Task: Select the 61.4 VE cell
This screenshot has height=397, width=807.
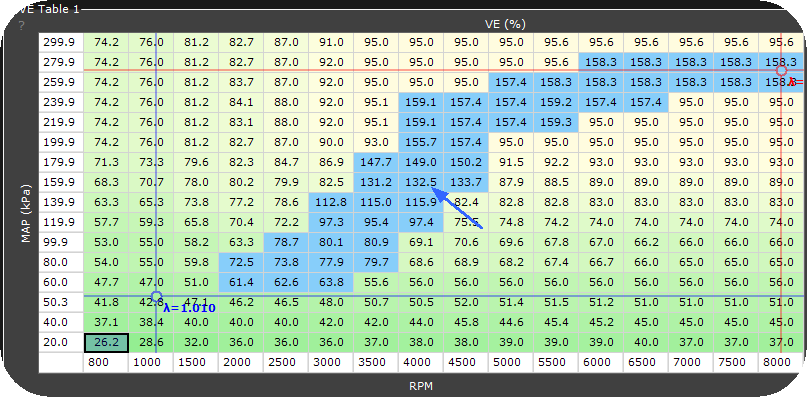Action: tap(241, 283)
